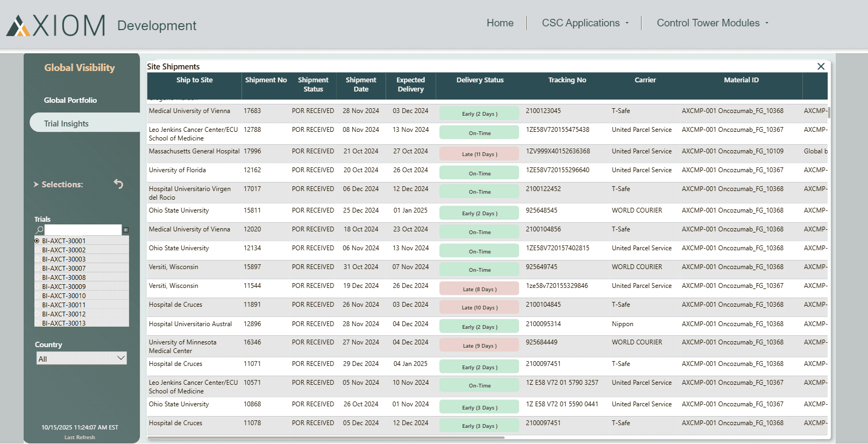
Task: Click Early (3 Days) badge for shipment 10868
Action: click(x=479, y=407)
